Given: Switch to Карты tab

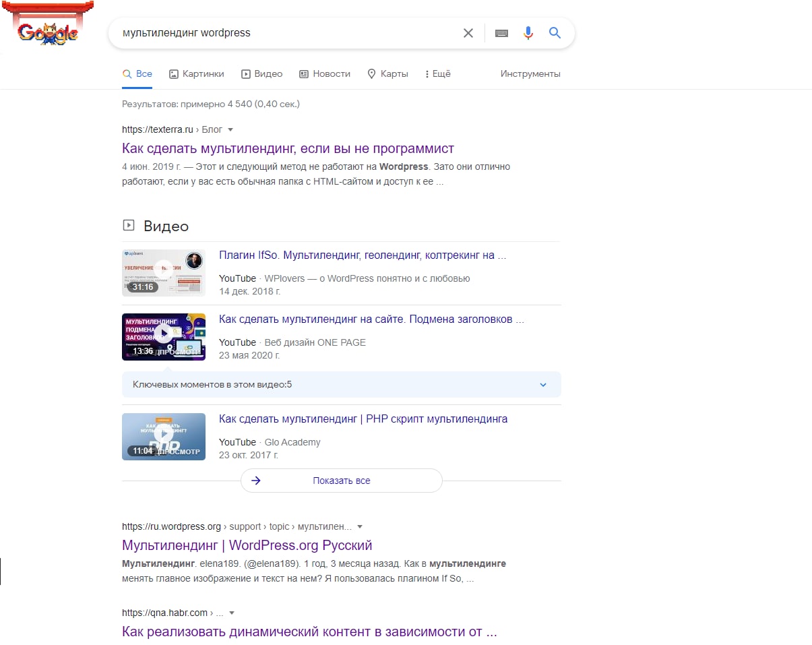Looking at the screenshot, I should 387,74.
